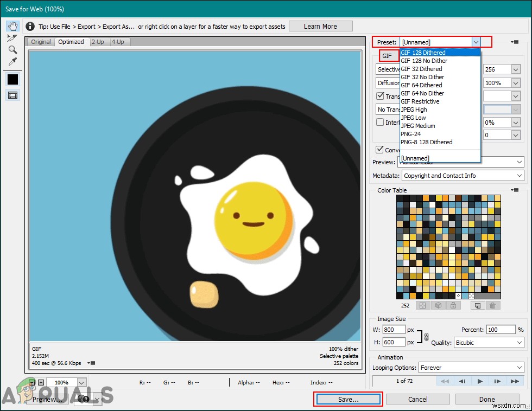Image resolution: width=532 pixels, height=411 pixels.
Task: Click the lock color icon in Color Table
Action: coord(453,305)
